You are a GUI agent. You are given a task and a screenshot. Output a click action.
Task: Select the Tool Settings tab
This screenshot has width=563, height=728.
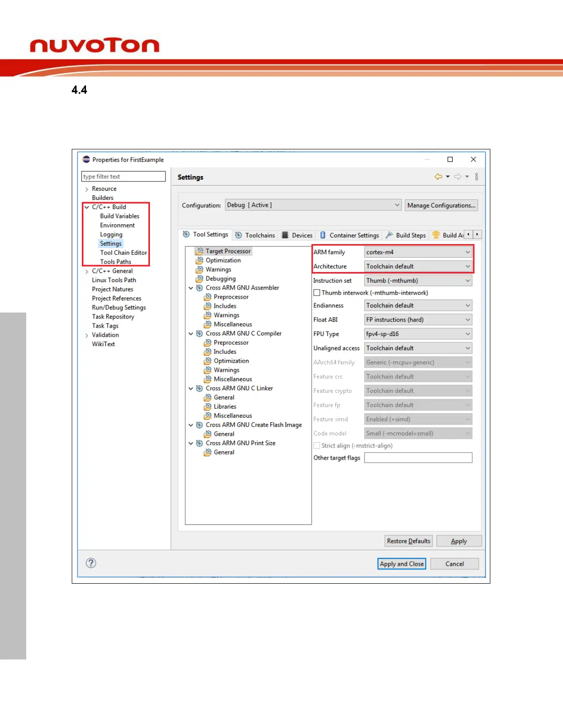point(205,234)
